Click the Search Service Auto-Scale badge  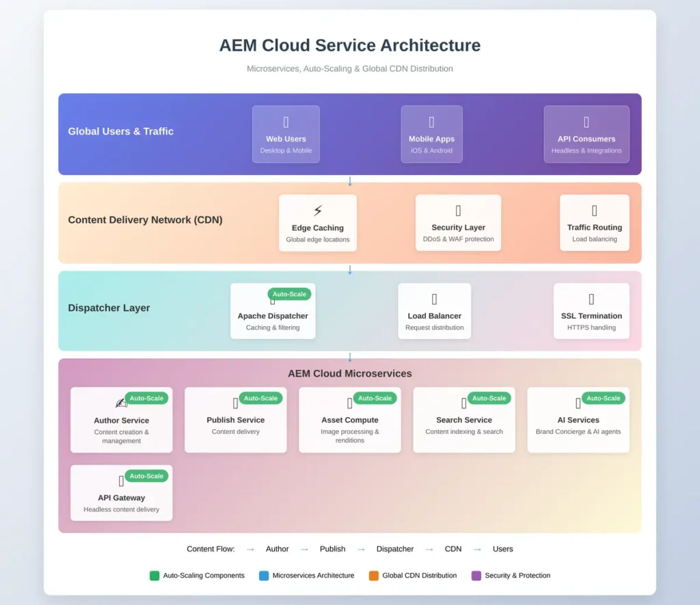[489, 399]
